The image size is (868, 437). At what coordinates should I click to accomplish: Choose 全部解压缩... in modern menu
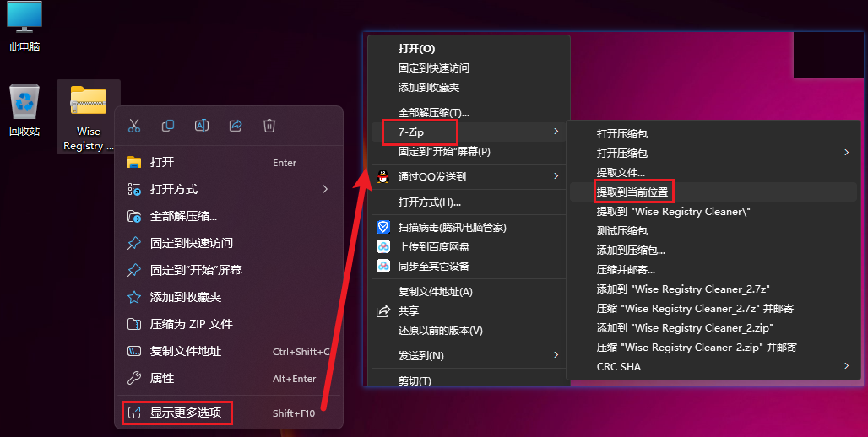tap(229, 216)
